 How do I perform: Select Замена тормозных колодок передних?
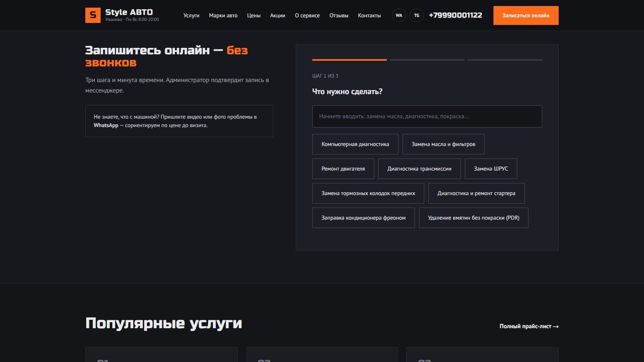pos(368,193)
